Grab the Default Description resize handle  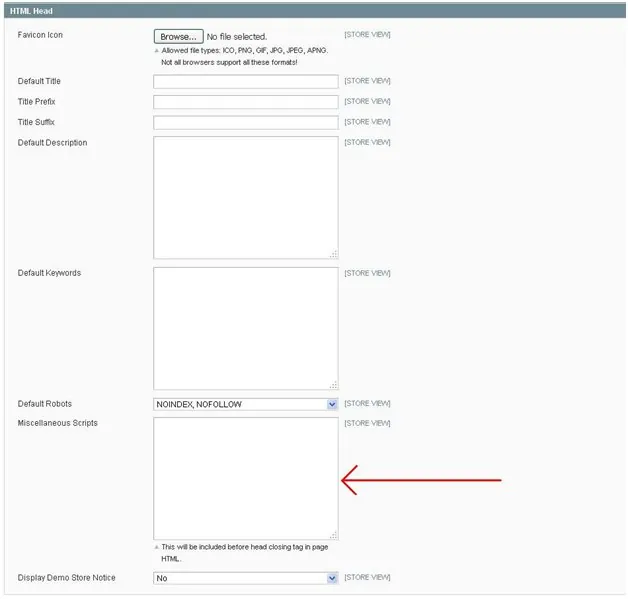[334, 254]
